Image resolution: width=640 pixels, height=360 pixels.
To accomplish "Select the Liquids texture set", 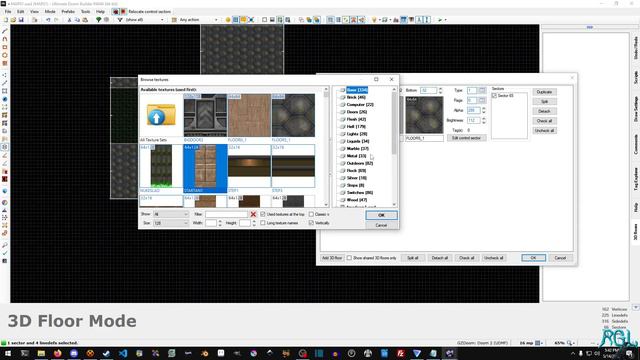I will (358, 141).
